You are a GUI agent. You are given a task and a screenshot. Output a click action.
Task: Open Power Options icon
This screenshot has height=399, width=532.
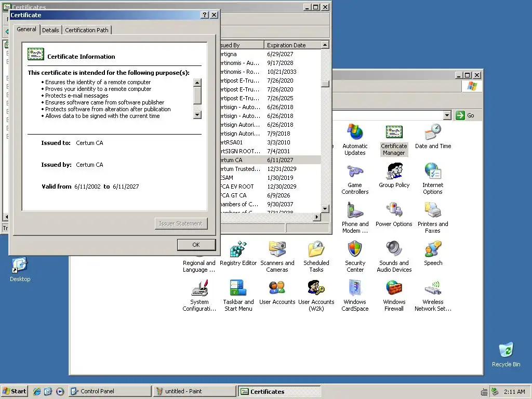394,215
